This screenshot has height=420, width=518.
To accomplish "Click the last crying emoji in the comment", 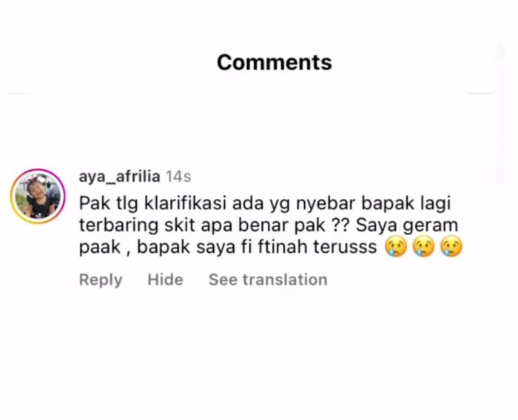I will (451, 247).
